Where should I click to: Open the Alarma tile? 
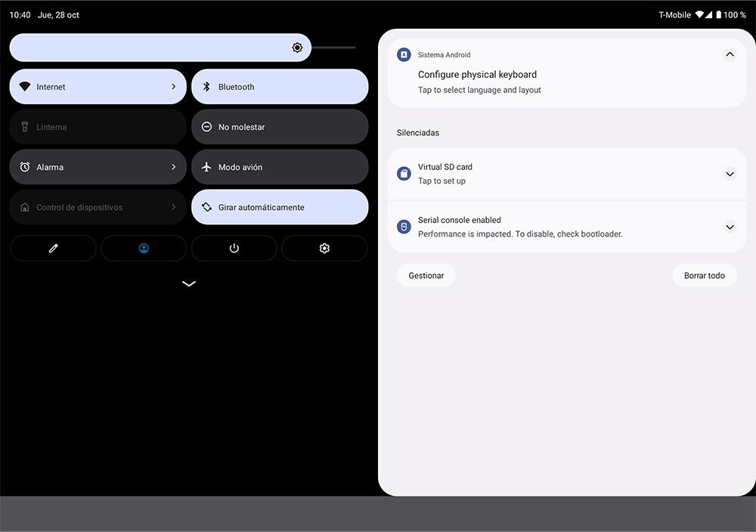coord(98,167)
